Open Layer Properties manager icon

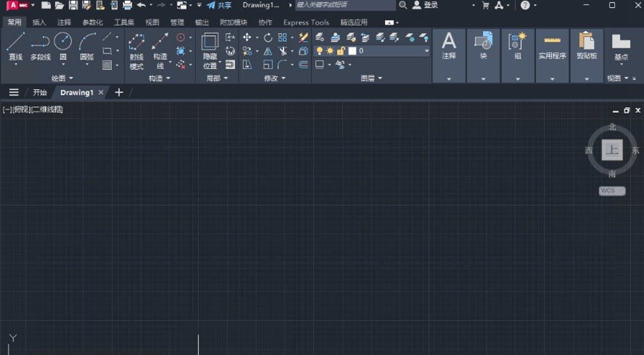tap(320, 38)
